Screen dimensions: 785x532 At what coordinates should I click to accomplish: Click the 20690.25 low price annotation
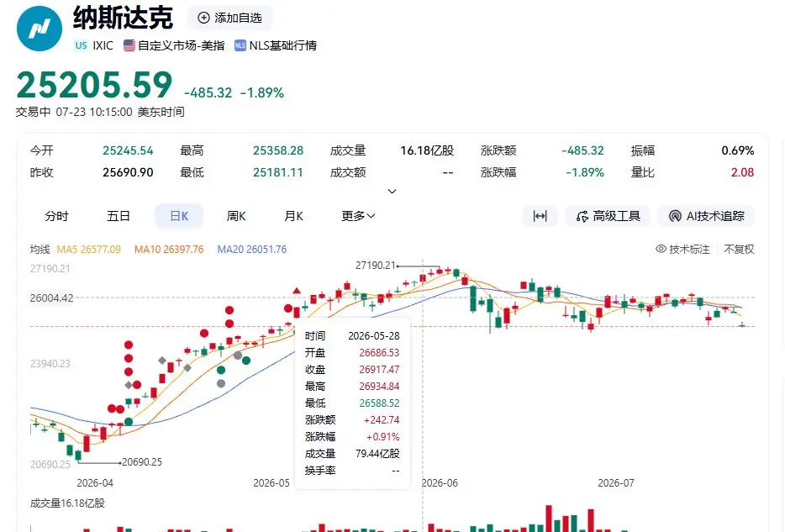[x=142, y=462]
